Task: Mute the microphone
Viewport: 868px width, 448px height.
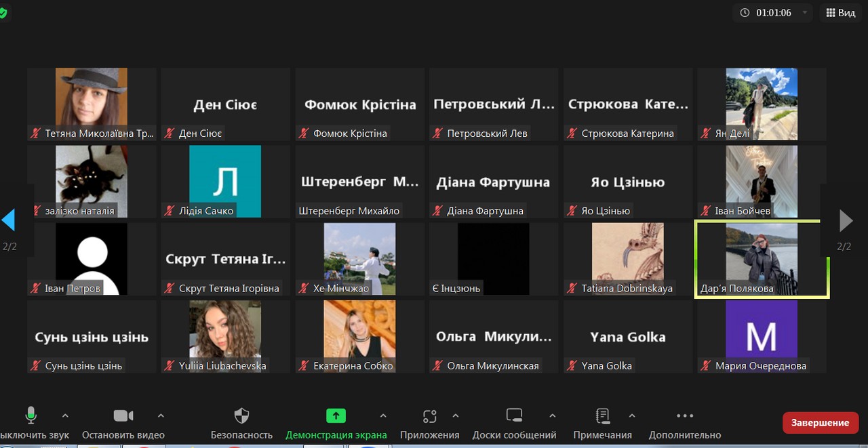Action: (x=31, y=416)
